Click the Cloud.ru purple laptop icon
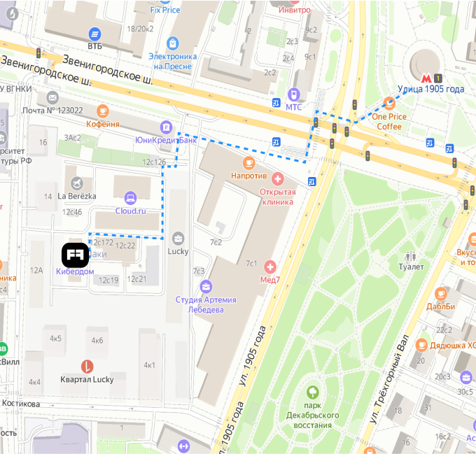The height and width of the screenshot is (454, 476). [130, 198]
